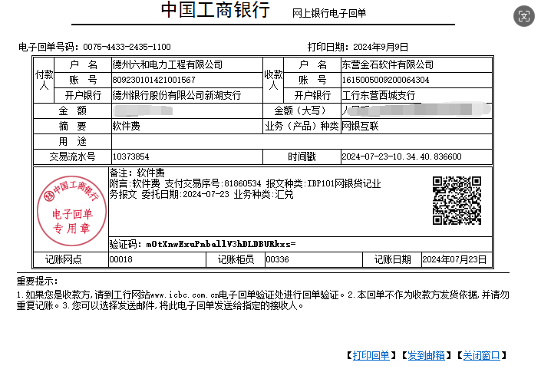
Task: Select booking branch value 00018
Action: click(120, 259)
